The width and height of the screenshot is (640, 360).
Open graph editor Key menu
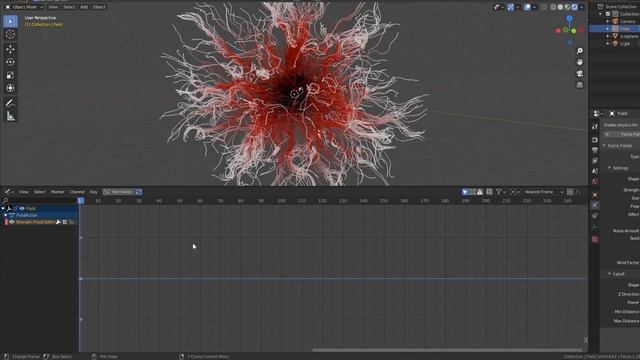(x=93, y=192)
